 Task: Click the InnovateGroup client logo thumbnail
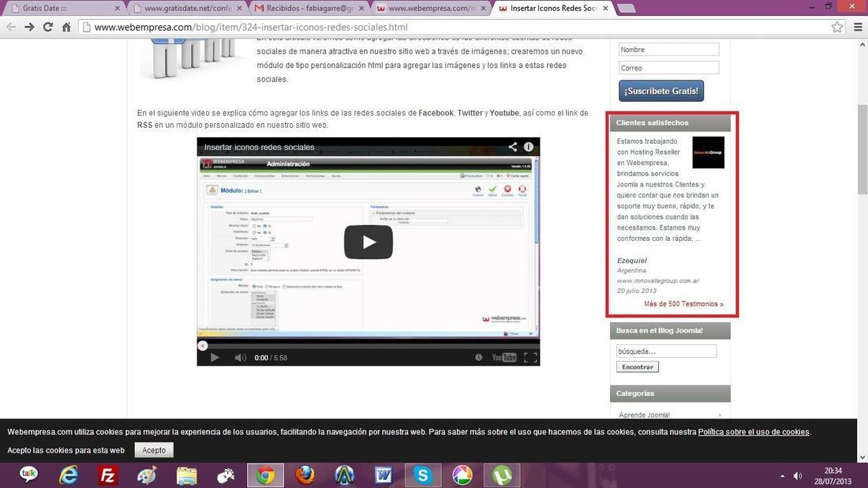(708, 152)
